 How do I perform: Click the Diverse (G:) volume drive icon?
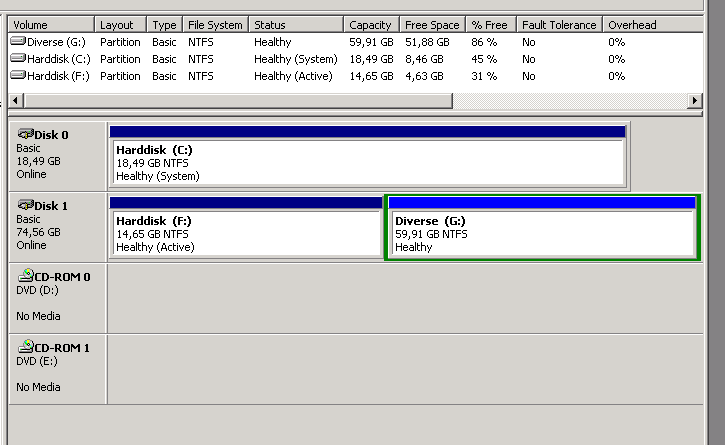[18, 41]
